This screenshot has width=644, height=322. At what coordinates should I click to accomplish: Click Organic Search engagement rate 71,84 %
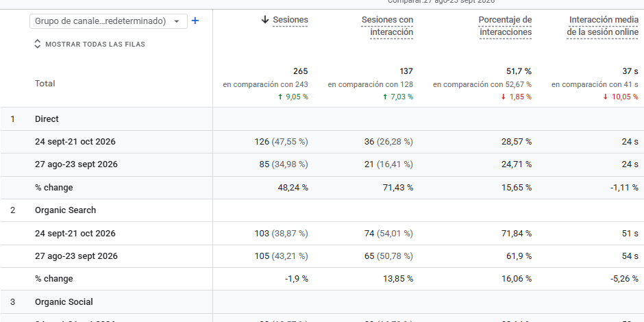(x=517, y=234)
